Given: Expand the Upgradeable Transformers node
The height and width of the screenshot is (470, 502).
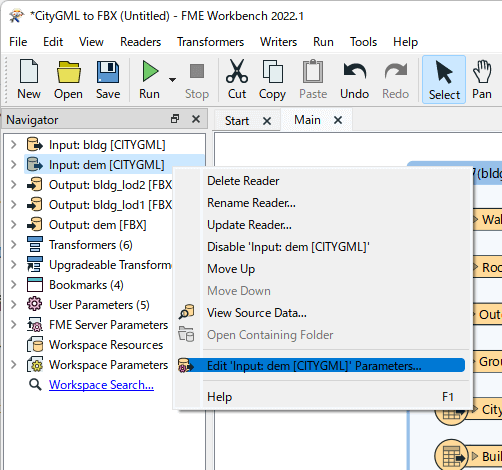Looking at the screenshot, I should [14, 265].
